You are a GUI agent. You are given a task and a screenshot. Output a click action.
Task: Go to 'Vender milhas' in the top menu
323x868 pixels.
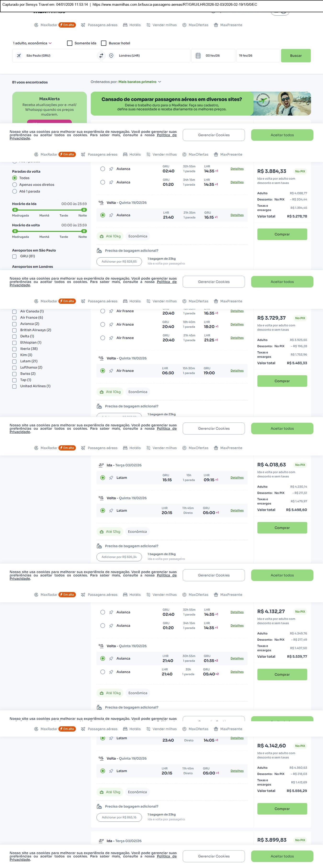point(161,25)
